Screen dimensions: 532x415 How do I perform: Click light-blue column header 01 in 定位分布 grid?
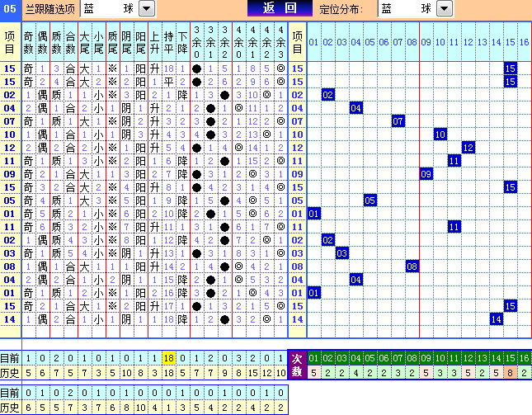pos(313,42)
